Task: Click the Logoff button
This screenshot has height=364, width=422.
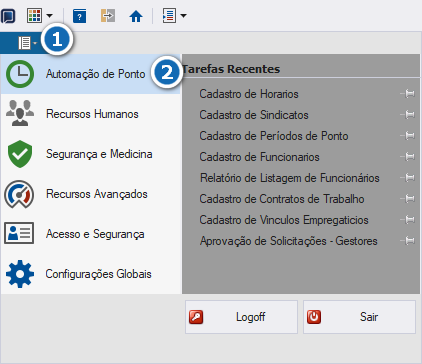Action: (241, 317)
